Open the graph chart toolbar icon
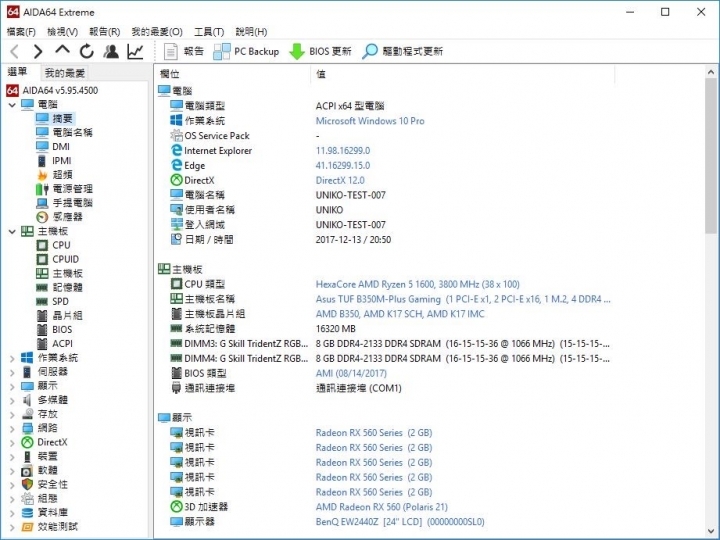Viewport: 720px width, 540px height. click(x=135, y=51)
